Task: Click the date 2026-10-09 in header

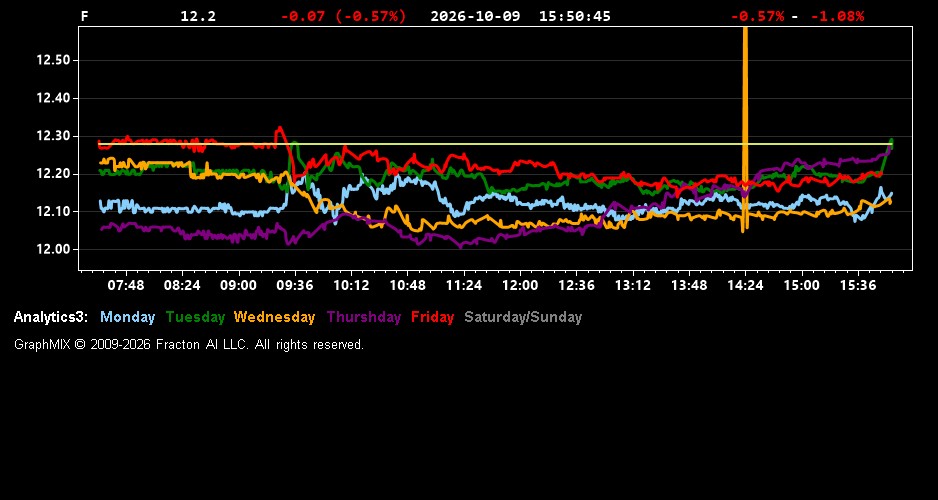Action: (x=475, y=16)
